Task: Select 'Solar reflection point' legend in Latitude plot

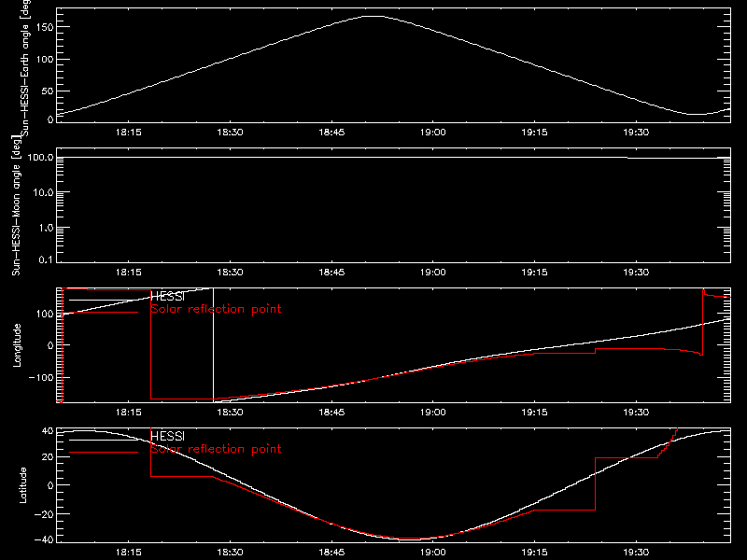Action: [x=216, y=449]
